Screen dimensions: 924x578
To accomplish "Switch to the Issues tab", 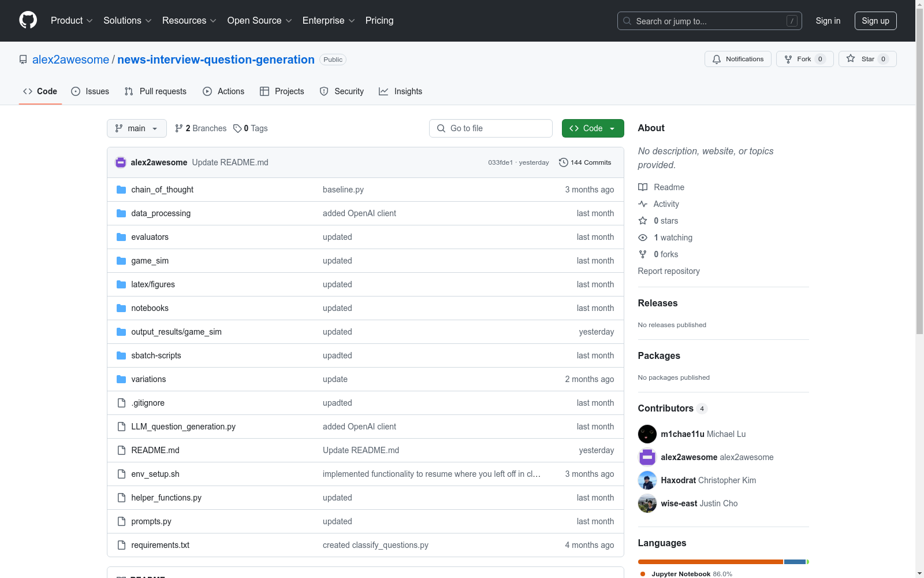I will [x=90, y=91].
